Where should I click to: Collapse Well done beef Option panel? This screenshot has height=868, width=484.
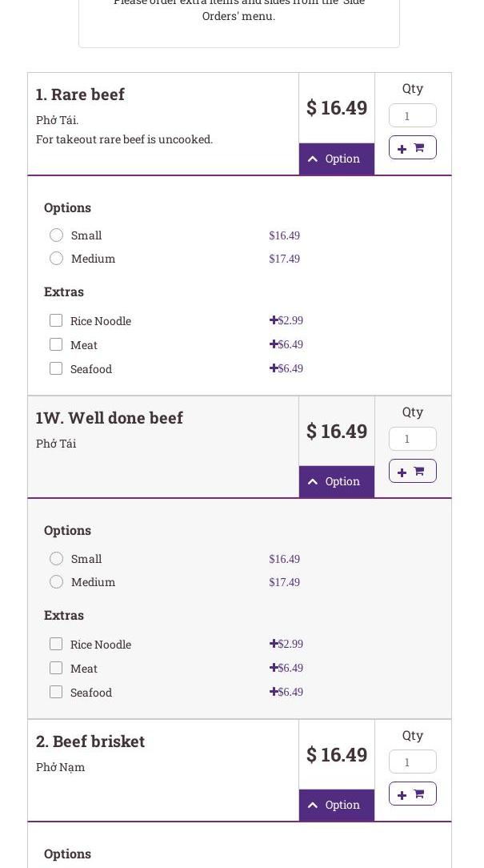[x=336, y=481]
